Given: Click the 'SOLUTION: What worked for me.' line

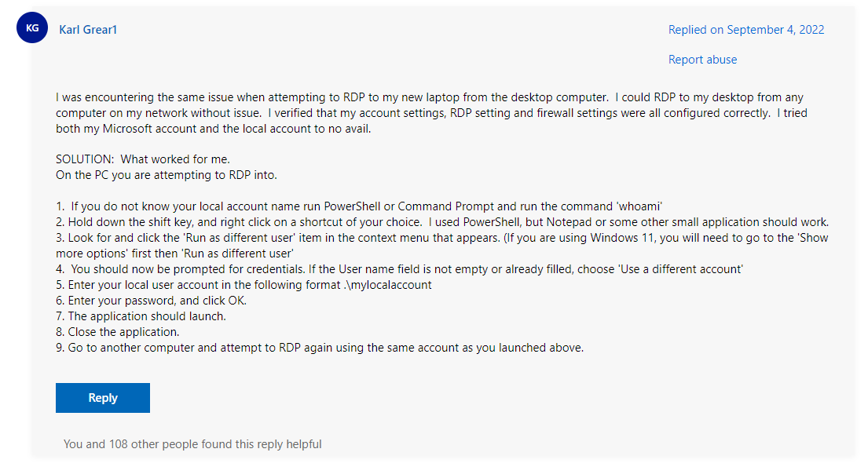Looking at the screenshot, I should [143, 159].
